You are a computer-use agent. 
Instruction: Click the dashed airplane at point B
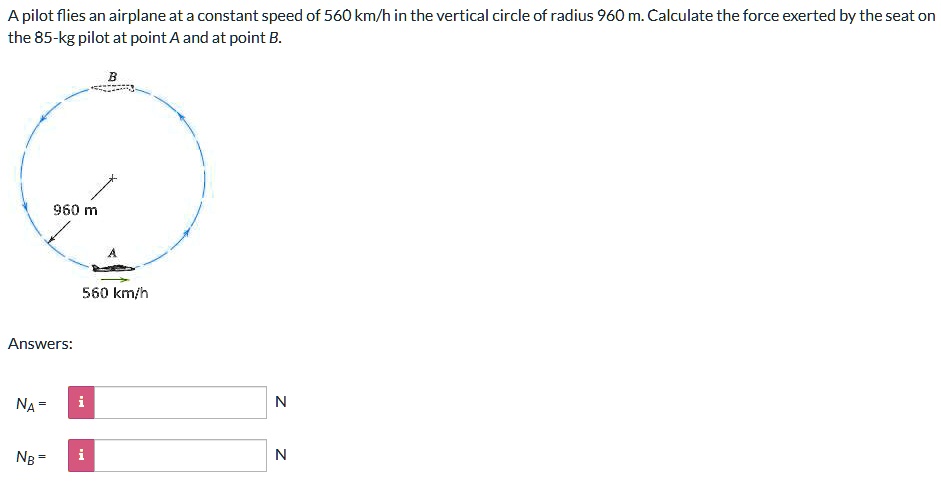(112, 88)
